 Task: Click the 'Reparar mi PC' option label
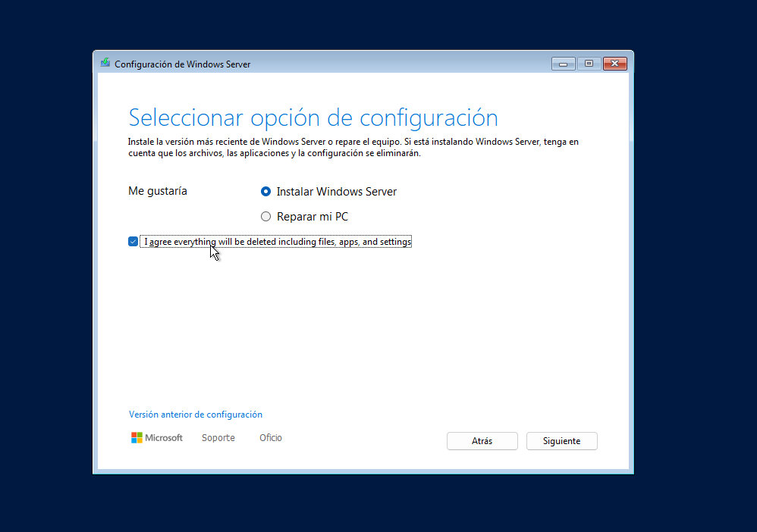[x=313, y=217]
